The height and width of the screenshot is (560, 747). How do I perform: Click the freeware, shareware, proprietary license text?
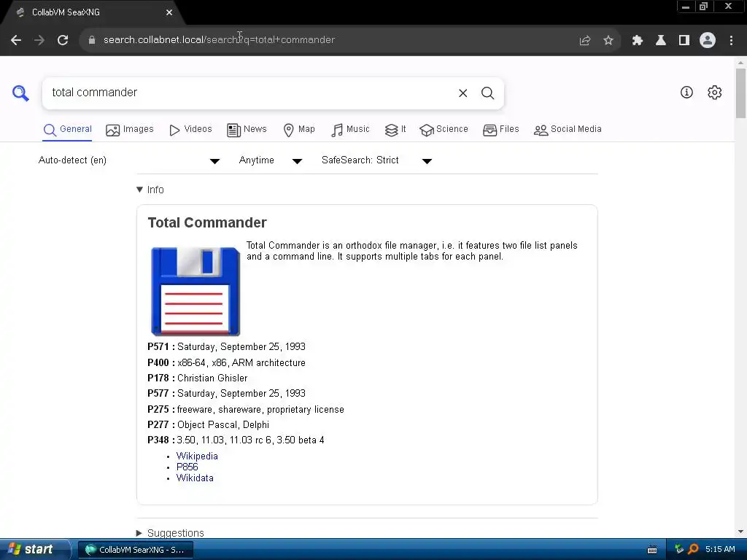point(260,410)
